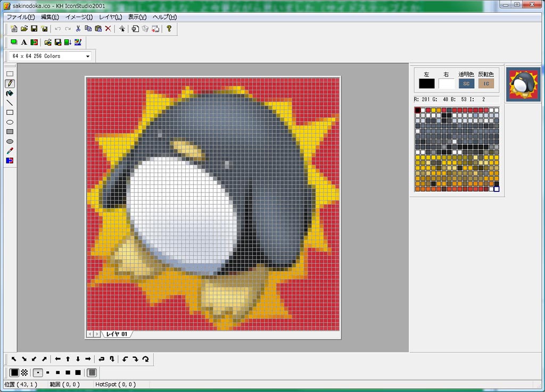Toggle the checkered dither fill mode
This screenshot has width=545, height=392.
coord(24,372)
